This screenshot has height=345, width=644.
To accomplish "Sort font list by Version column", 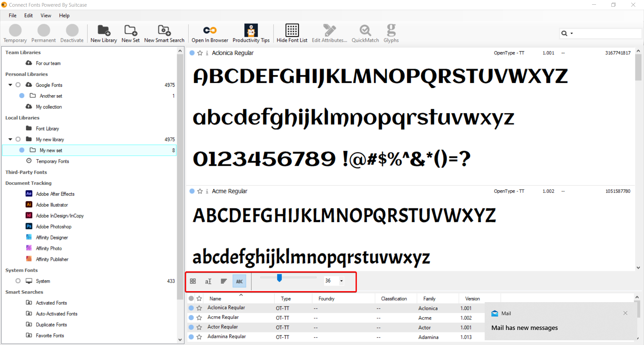I will coord(480,298).
